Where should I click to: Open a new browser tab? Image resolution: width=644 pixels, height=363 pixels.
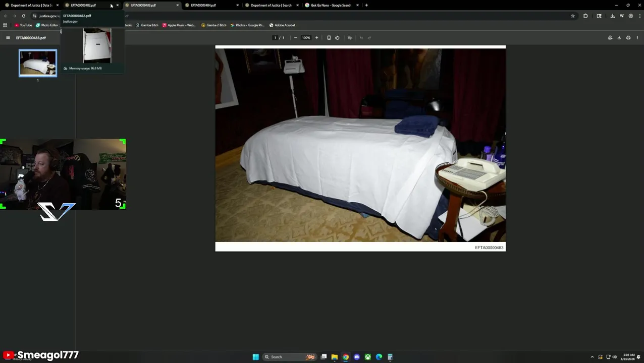coord(366,5)
